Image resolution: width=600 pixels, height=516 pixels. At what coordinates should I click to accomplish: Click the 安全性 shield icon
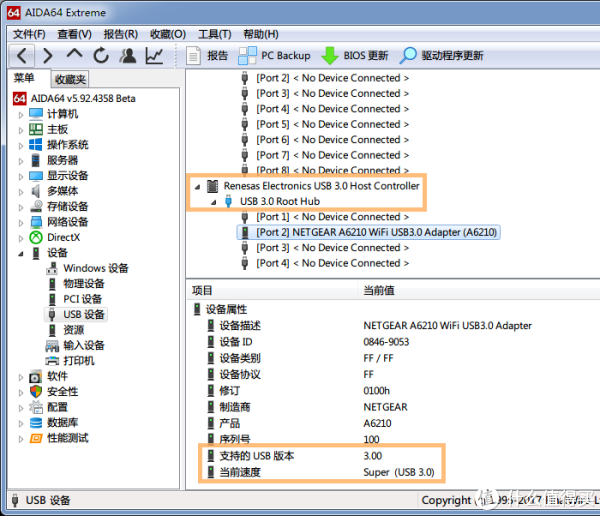pos(36,392)
